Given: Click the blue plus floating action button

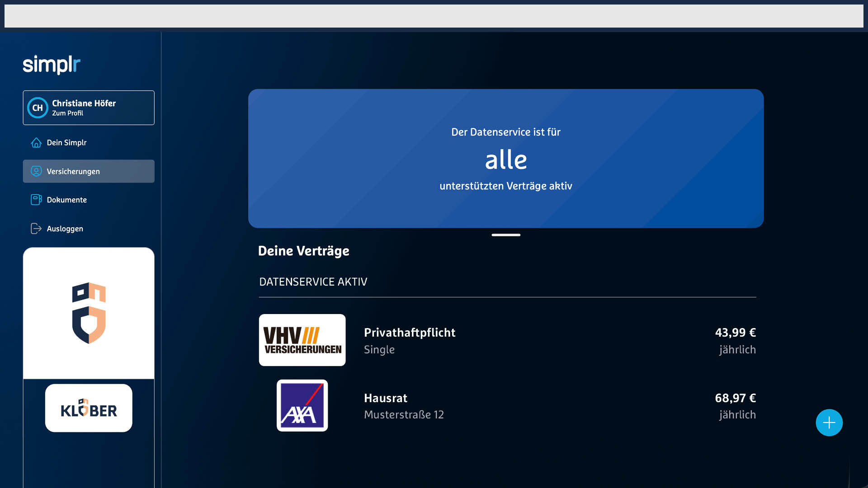Looking at the screenshot, I should [x=829, y=422].
